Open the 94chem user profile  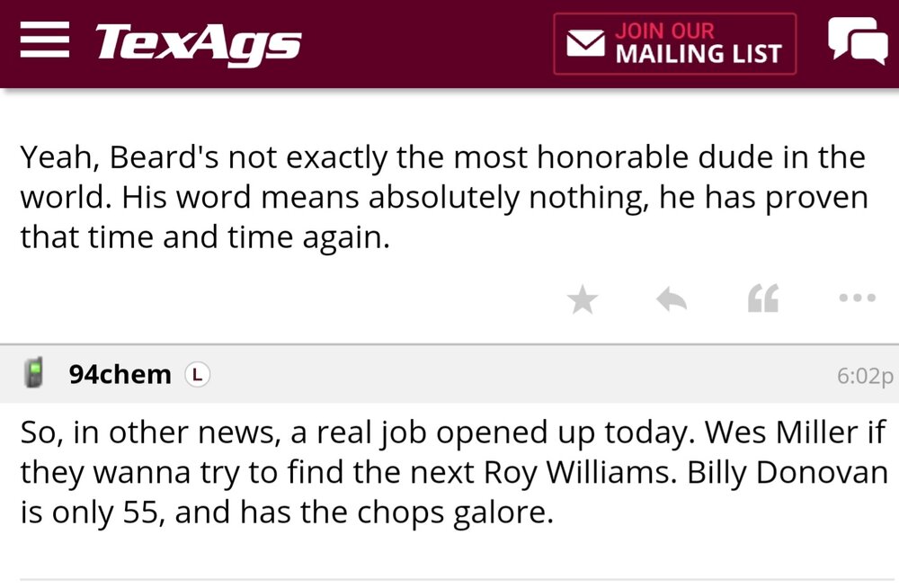click(x=120, y=374)
